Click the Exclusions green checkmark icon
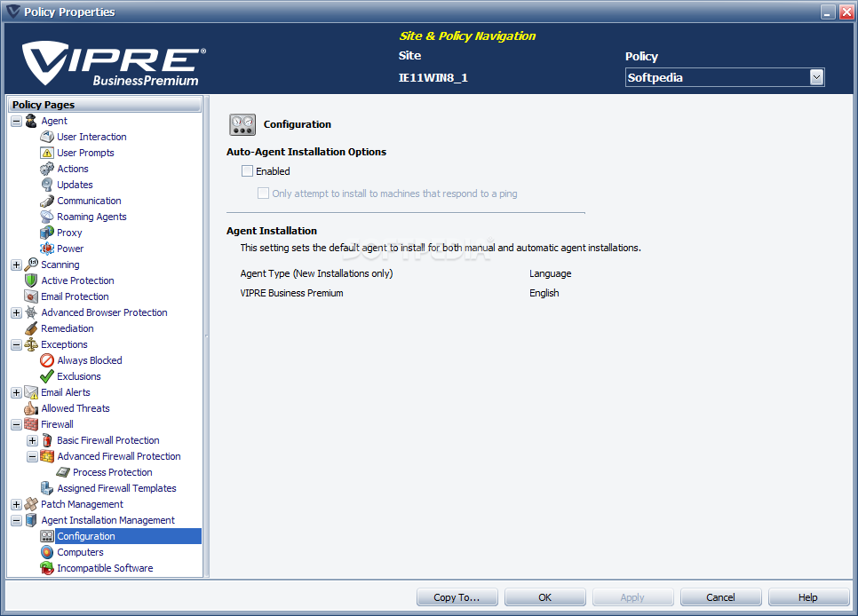The image size is (858, 616). click(47, 376)
